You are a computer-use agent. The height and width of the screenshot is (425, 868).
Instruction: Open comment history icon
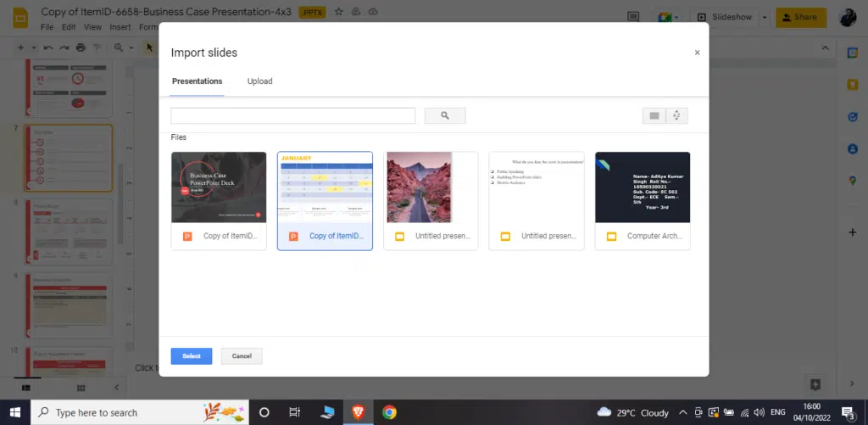tap(632, 17)
